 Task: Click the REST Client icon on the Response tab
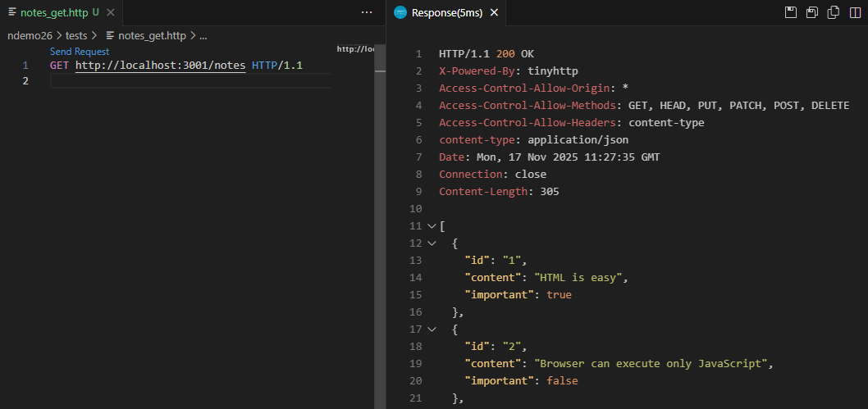coord(400,13)
